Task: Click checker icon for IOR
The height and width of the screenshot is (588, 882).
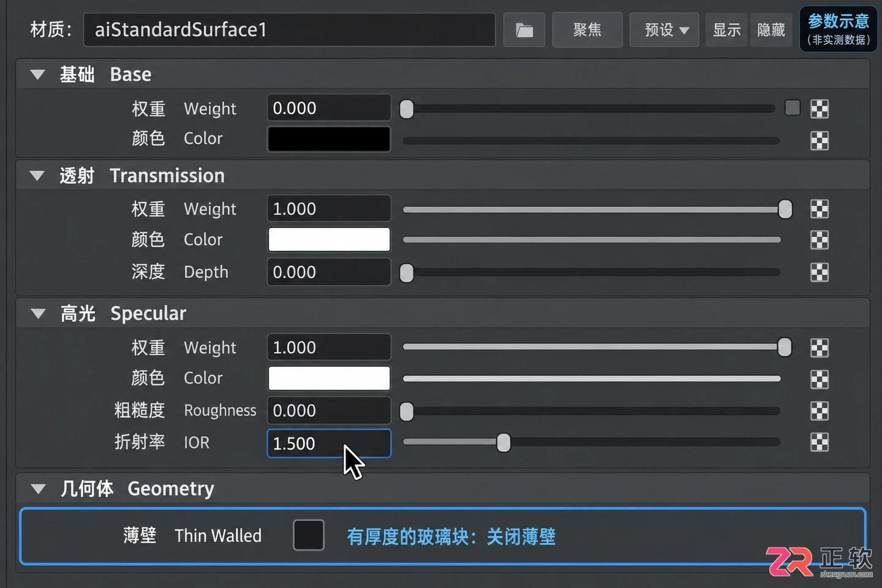Action: click(820, 442)
